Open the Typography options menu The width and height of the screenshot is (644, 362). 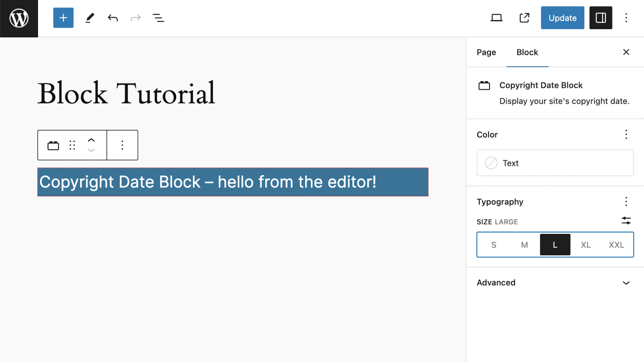tap(626, 201)
